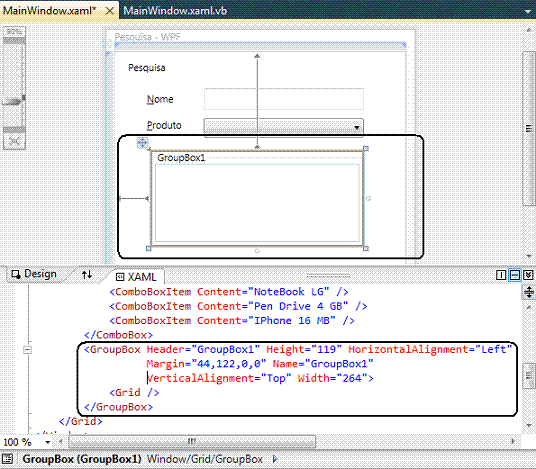Image resolution: width=536 pixels, height=469 pixels.
Task: Click the tag navigator icon in the status bar
Action: click(8, 459)
